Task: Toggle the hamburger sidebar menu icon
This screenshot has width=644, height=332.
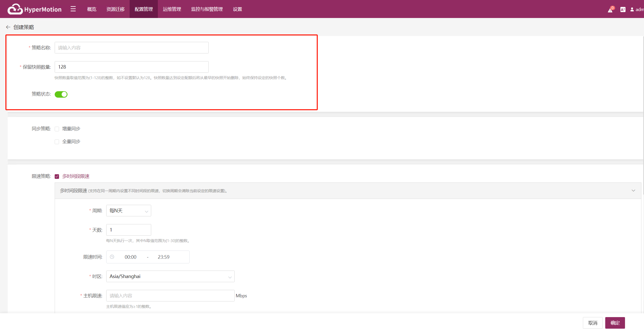Action: tap(73, 9)
